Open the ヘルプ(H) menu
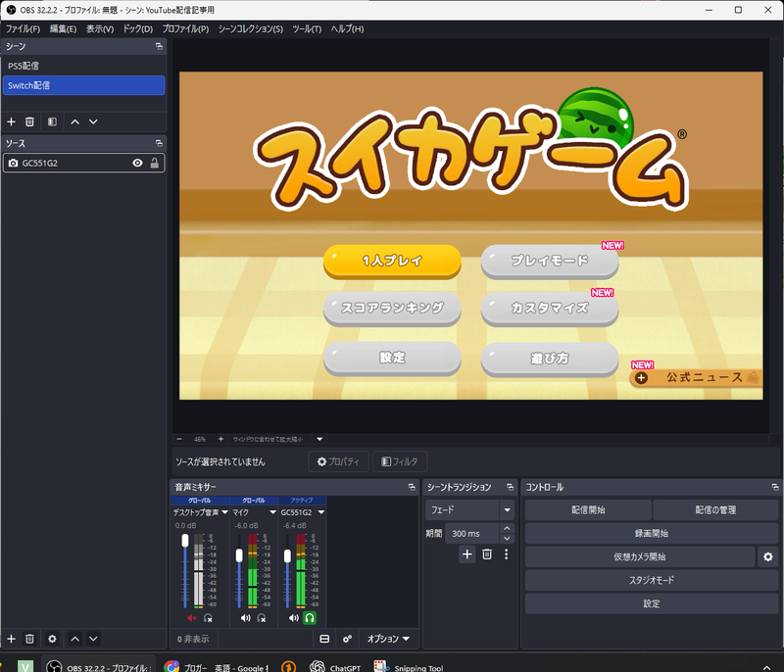Screen dimensions: 784x672 click(348, 29)
